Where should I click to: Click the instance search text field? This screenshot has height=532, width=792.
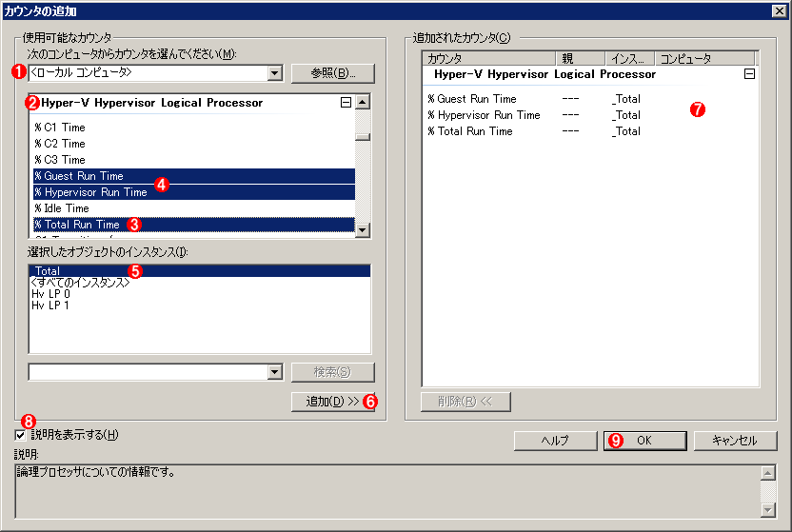(148, 372)
